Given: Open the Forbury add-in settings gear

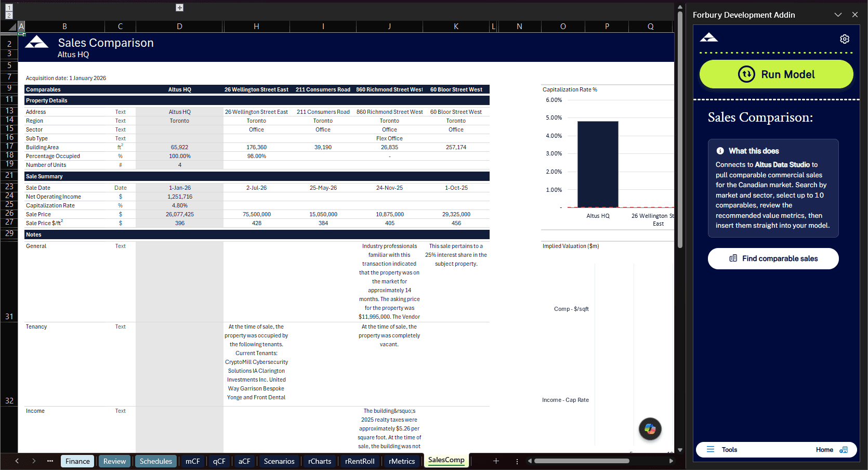Looking at the screenshot, I should [x=845, y=39].
